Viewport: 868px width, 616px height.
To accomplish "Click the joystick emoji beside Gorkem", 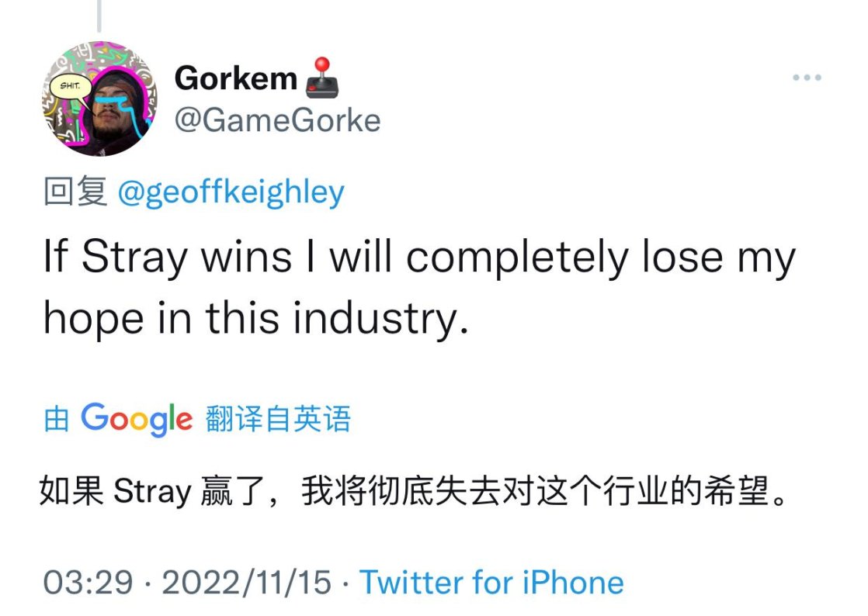I will click(322, 78).
